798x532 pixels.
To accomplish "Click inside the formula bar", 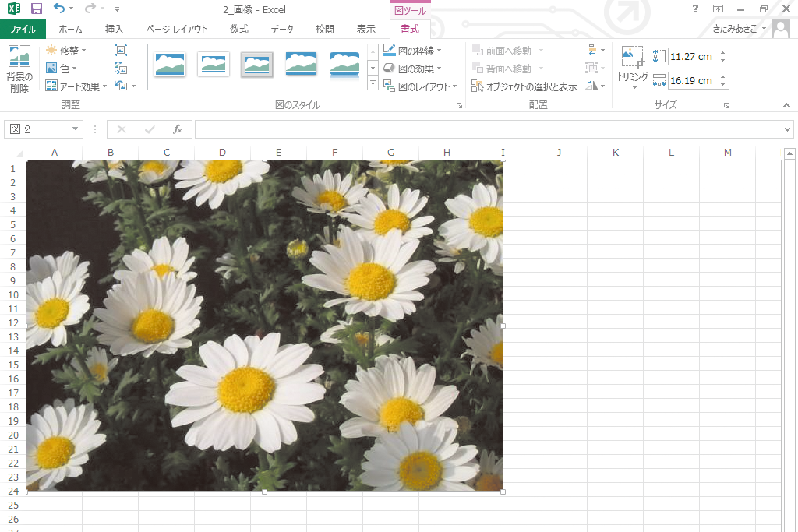I will (x=488, y=129).
